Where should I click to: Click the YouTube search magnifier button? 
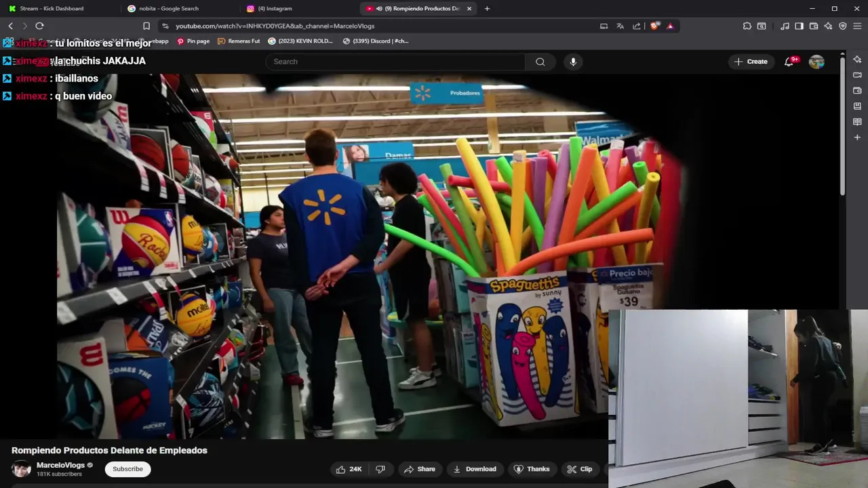[x=540, y=62]
